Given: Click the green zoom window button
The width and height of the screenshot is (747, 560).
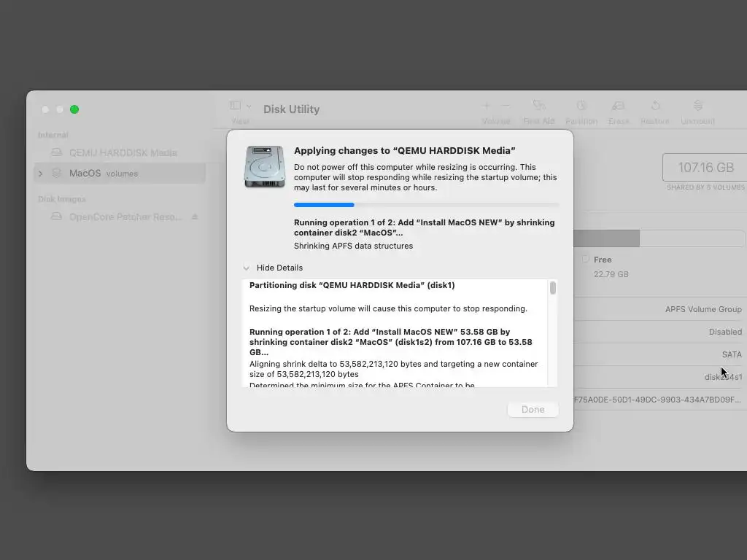Looking at the screenshot, I should 74,109.
